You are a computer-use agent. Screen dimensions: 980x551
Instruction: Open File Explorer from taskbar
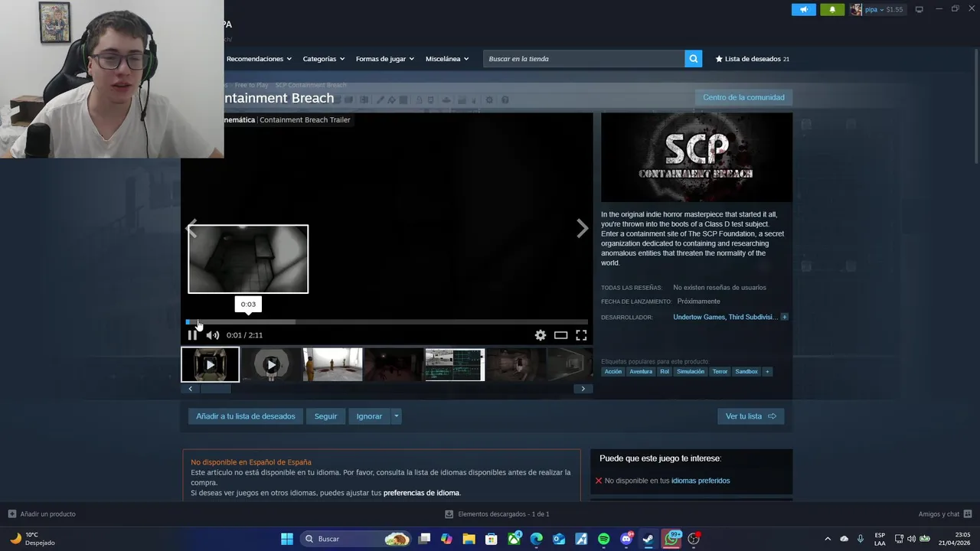[x=469, y=539]
